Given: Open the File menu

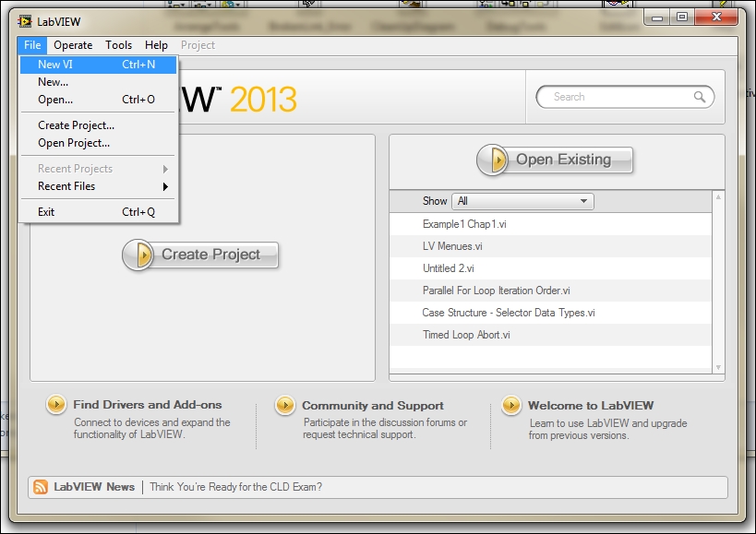Looking at the screenshot, I should click(32, 45).
